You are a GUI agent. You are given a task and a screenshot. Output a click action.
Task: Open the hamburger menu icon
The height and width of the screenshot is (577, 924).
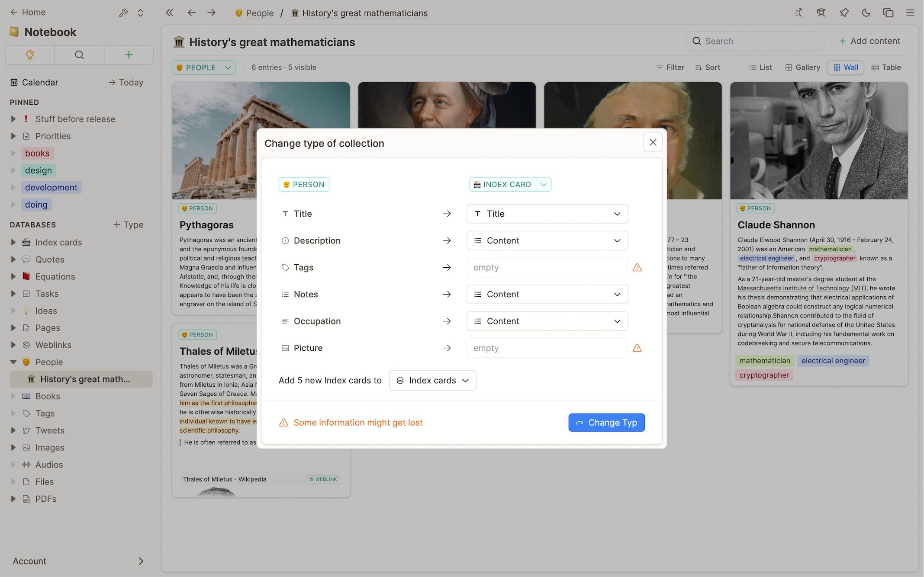pyautogui.click(x=910, y=13)
